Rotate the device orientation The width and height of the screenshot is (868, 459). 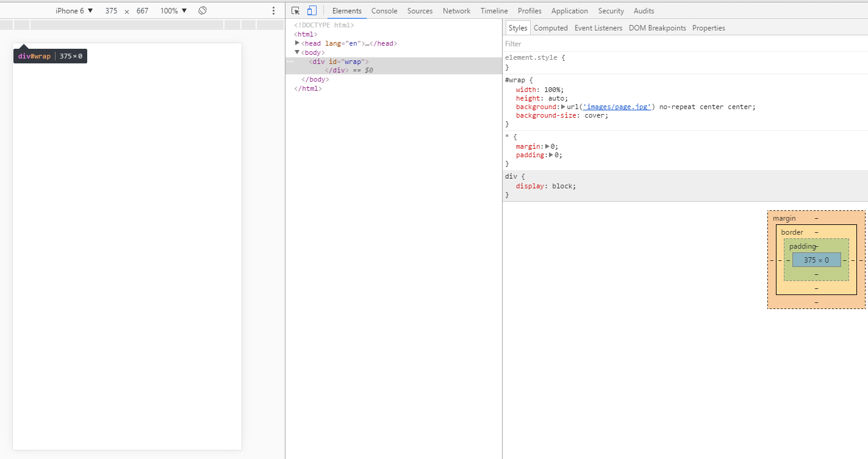[203, 11]
